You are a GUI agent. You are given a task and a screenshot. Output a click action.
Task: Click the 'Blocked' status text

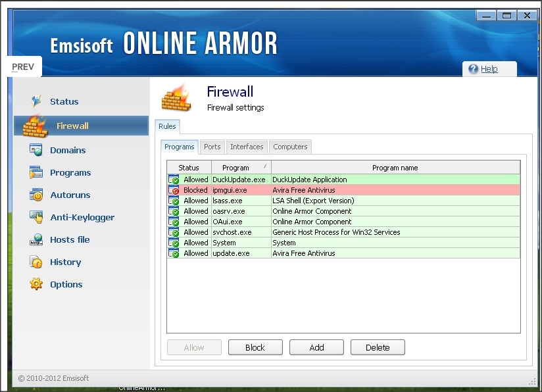[x=195, y=190]
